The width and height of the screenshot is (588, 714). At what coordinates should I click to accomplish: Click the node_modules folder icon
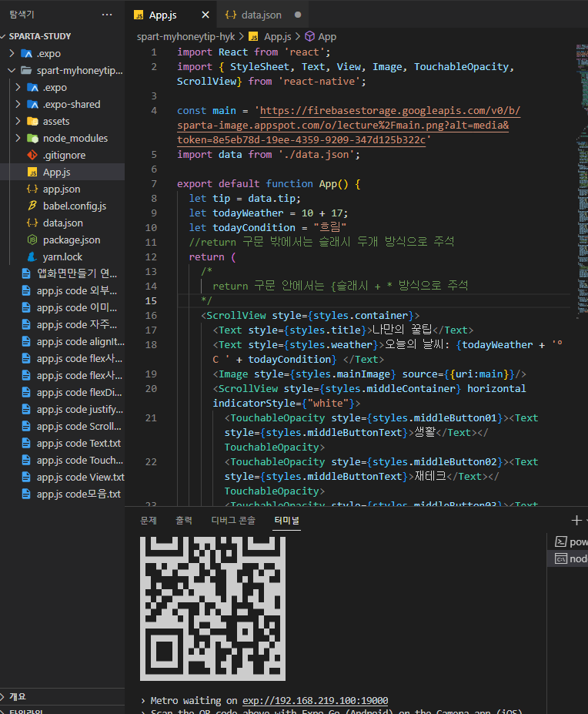coord(32,138)
